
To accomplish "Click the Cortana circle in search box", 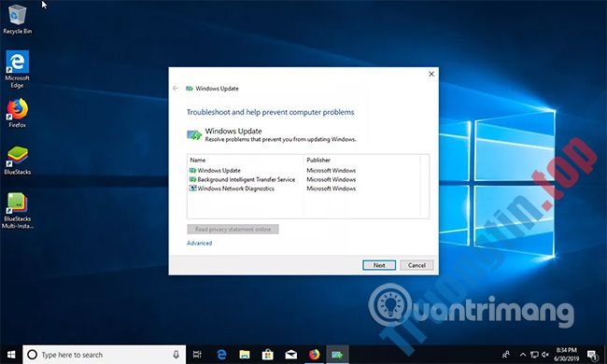I will point(33,355).
